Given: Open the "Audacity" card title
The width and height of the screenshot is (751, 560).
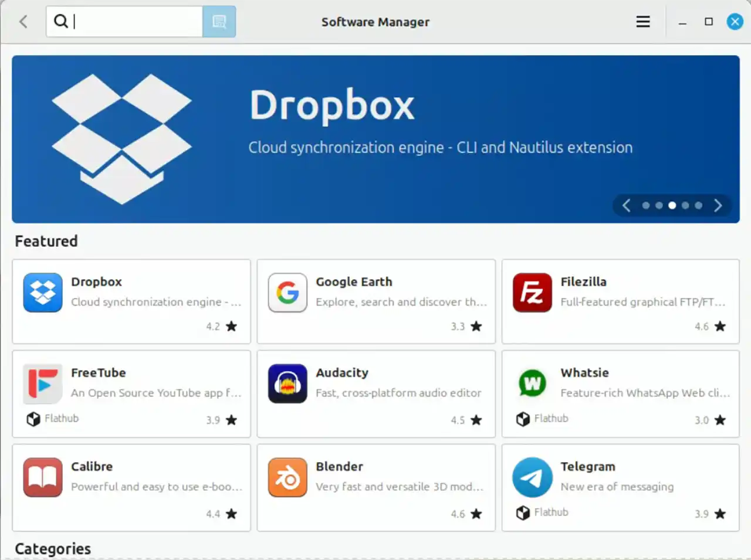Looking at the screenshot, I should (342, 372).
